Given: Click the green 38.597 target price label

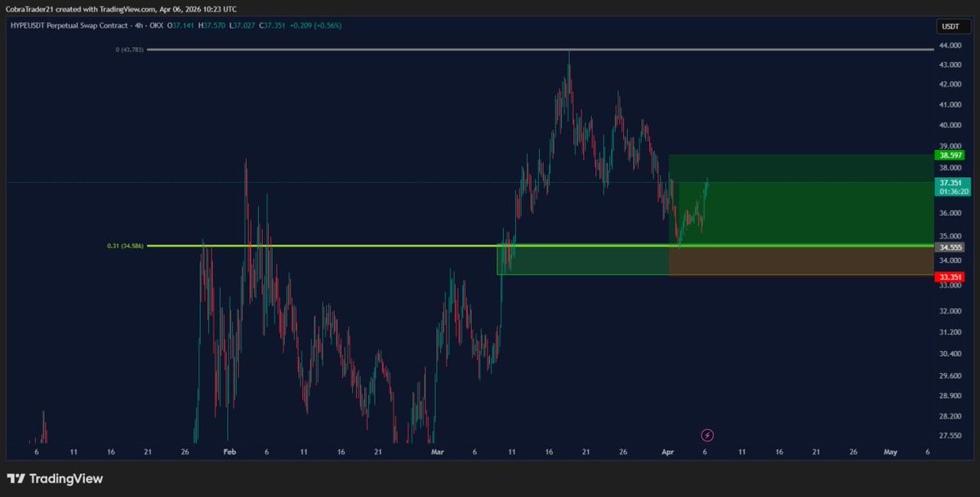Looking at the screenshot, I should click(x=950, y=153).
